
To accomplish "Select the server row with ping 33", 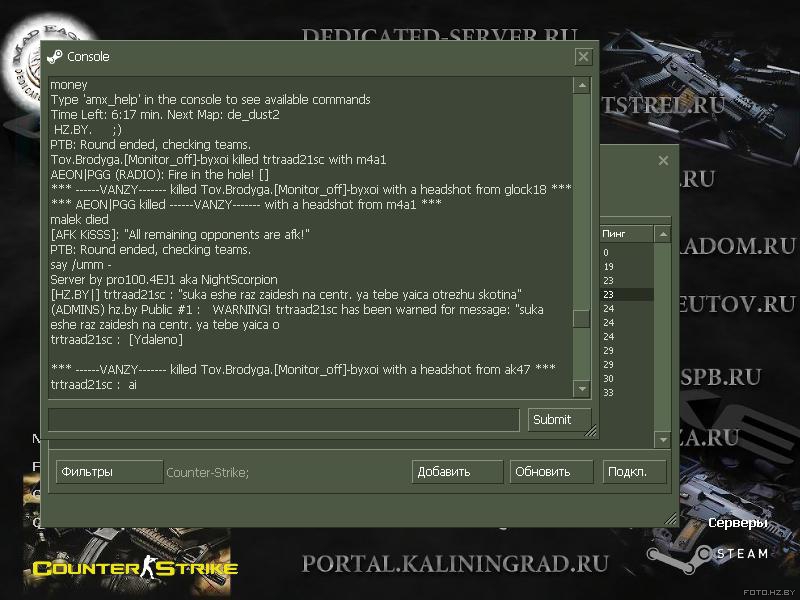I will (627, 392).
